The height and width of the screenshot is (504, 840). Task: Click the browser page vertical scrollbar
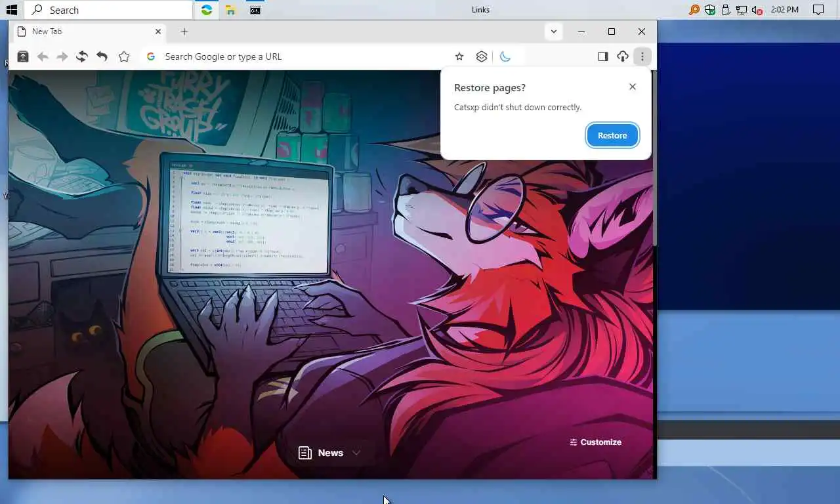point(654,157)
